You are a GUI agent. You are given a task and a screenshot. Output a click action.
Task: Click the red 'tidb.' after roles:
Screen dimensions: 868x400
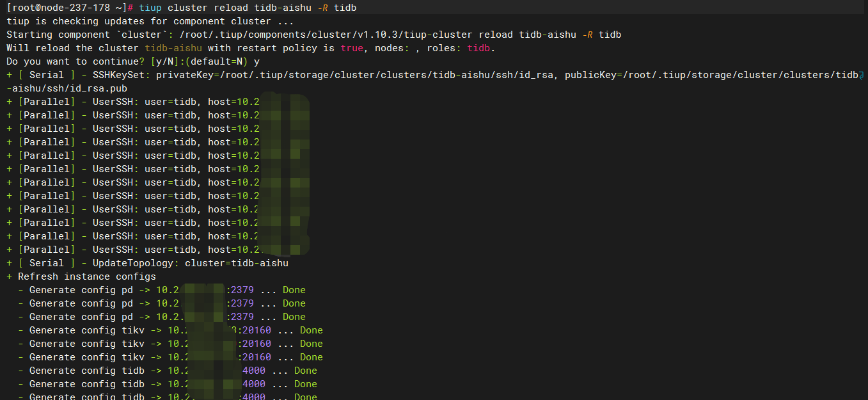(x=481, y=48)
